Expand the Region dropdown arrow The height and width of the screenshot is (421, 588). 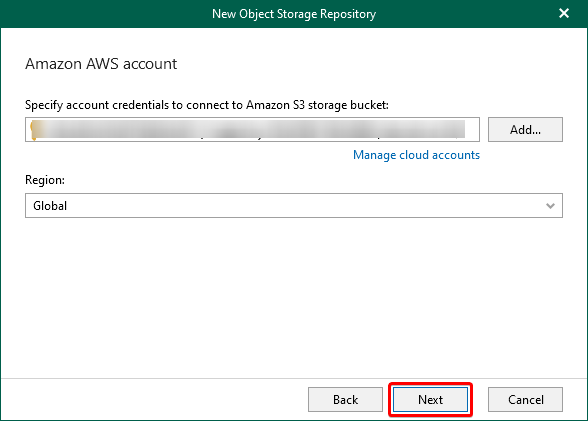[x=550, y=205]
